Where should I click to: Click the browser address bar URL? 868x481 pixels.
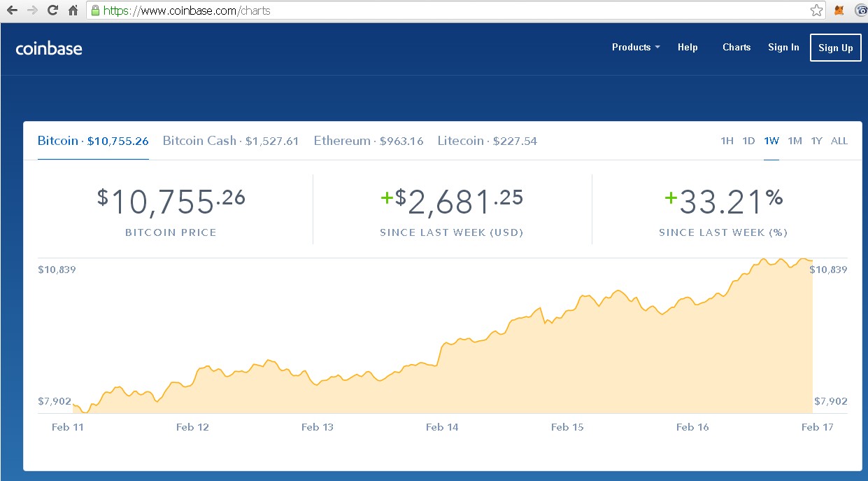point(420,11)
